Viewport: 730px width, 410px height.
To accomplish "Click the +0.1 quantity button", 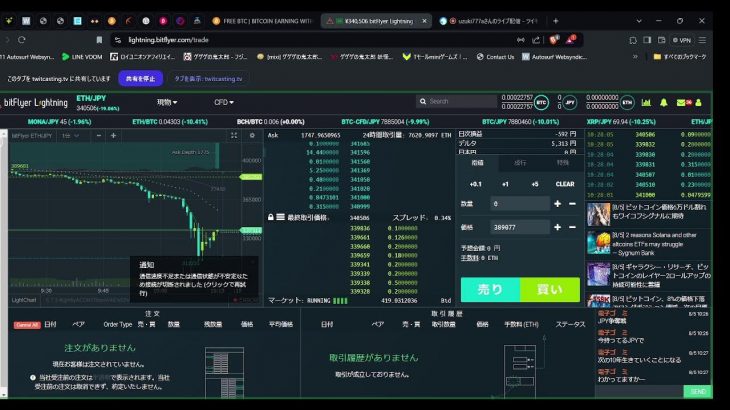I will point(475,184).
